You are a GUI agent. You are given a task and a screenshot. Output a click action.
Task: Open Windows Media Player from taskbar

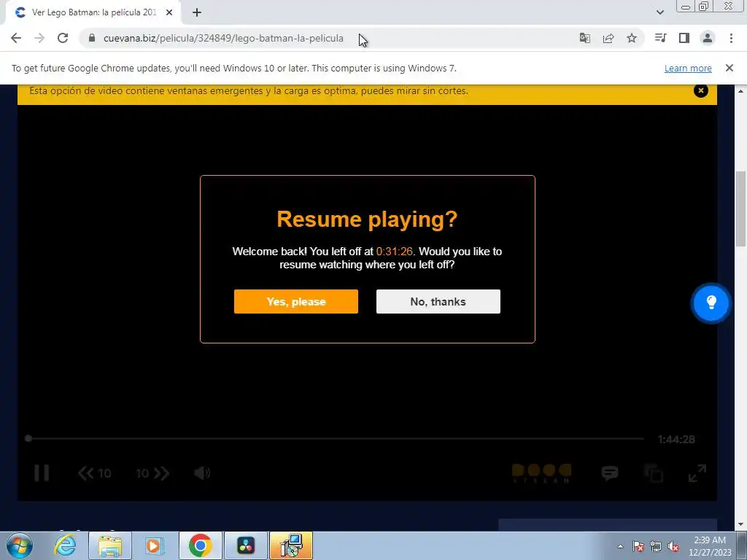point(153,545)
